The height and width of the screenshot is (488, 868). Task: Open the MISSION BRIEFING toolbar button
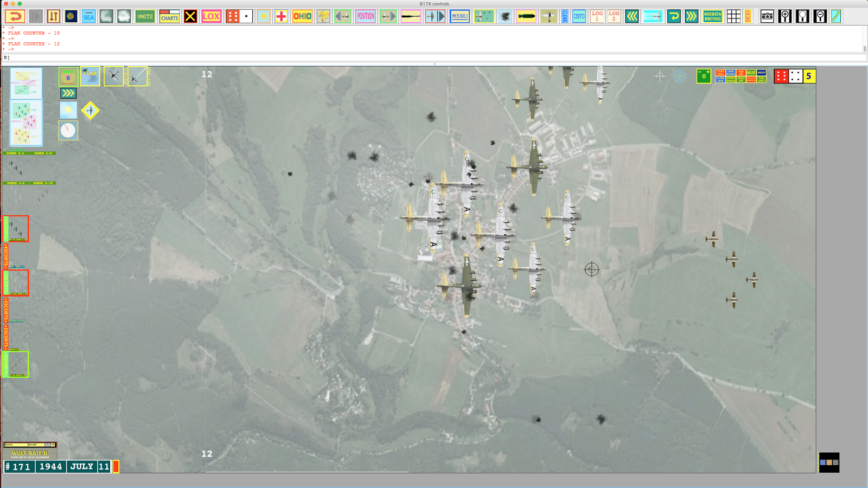[712, 16]
